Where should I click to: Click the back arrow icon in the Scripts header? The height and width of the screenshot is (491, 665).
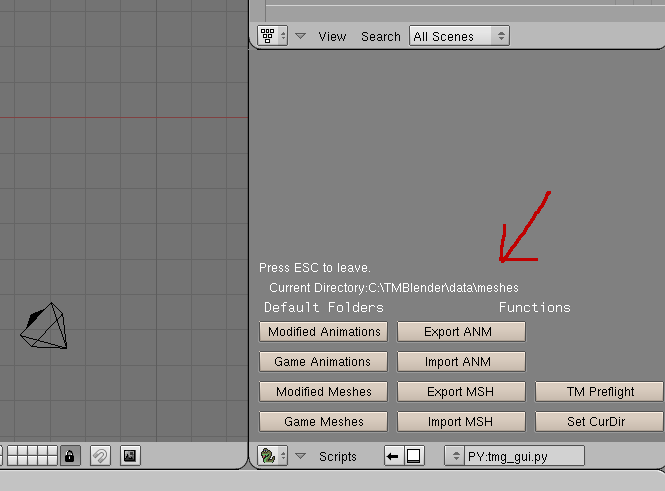point(393,456)
